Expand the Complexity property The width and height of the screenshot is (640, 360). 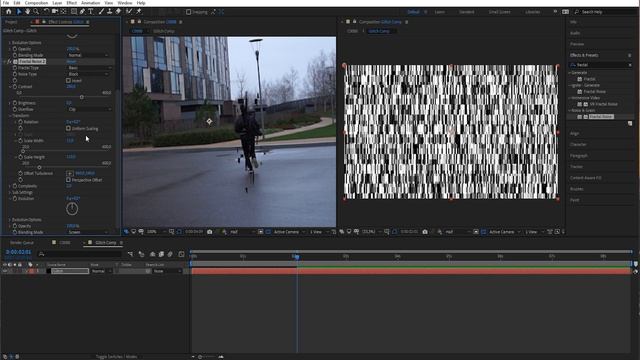10,186
